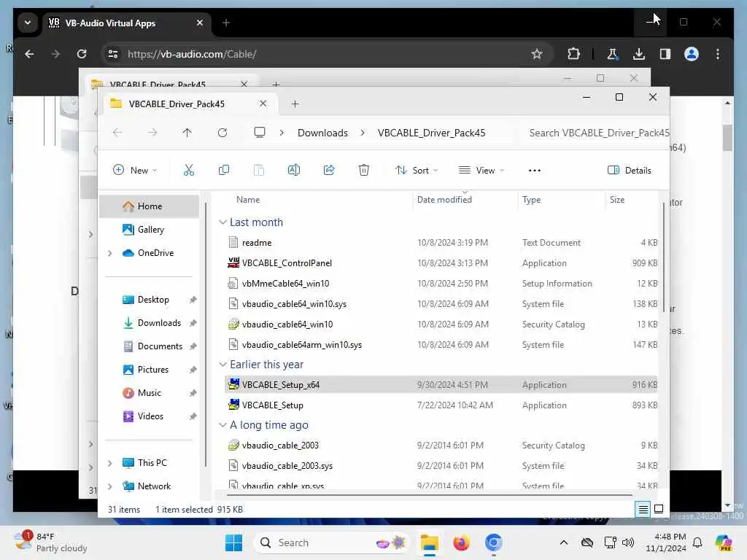Open the See more ellipsis menu

[535, 171]
